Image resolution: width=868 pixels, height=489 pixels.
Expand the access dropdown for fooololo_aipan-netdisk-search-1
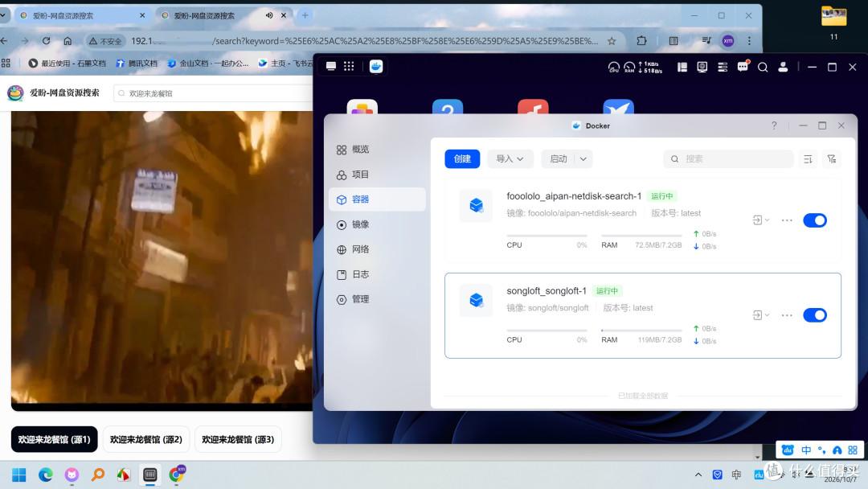tap(761, 220)
